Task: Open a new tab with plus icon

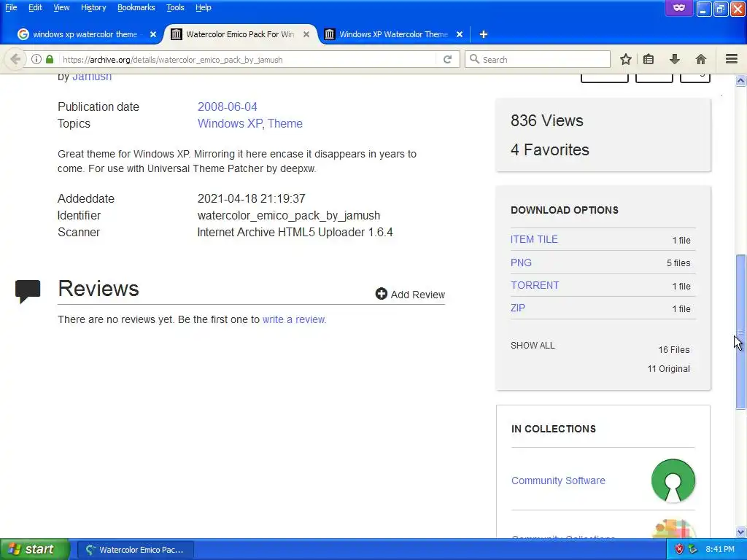Action: (483, 34)
